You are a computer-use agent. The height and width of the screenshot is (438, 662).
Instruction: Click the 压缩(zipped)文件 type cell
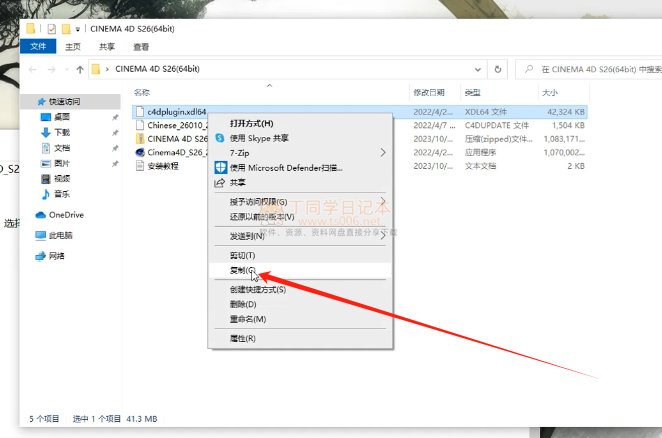[499, 139]
